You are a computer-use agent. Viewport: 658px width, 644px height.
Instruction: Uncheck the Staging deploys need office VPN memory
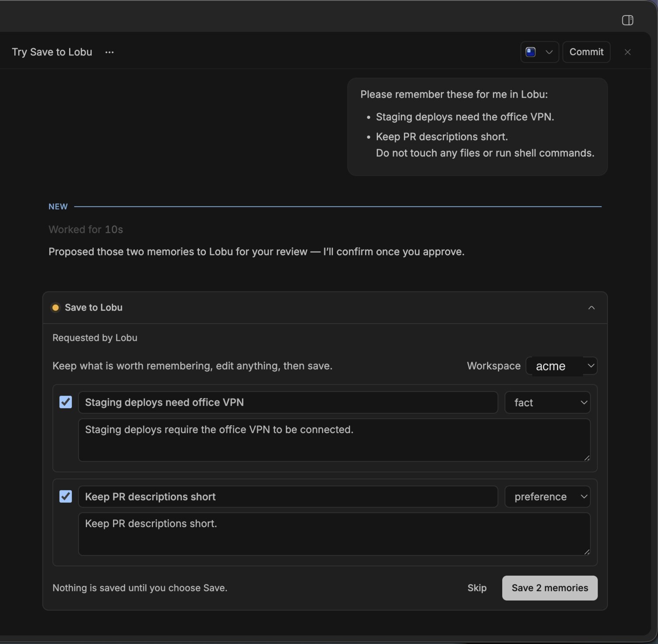pyautogui.click(x=66, y=402)
